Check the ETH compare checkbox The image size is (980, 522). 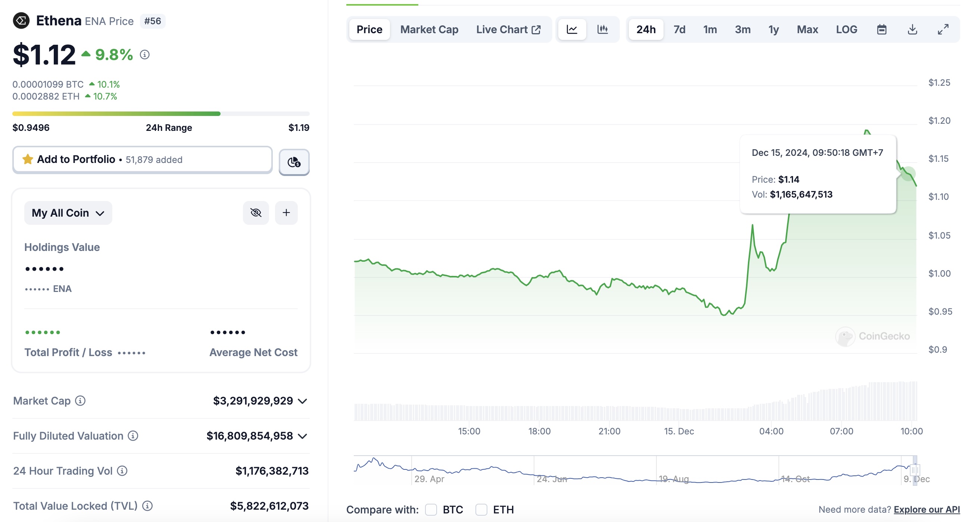pyautogui.click(x=481, y=509)
